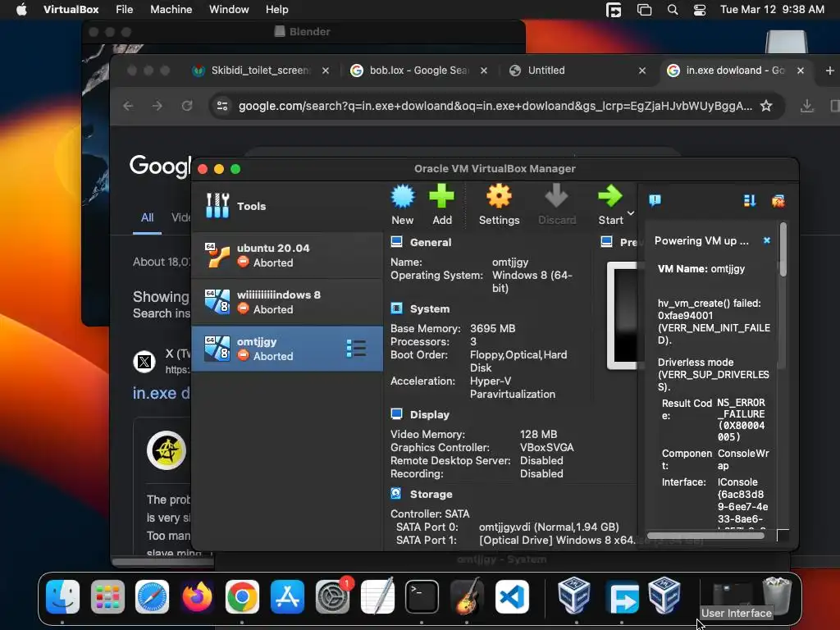The width and height of the screenshot is (840, 630).
Task: Open VM Settings gear icon
Action: [x=499, y=196]
